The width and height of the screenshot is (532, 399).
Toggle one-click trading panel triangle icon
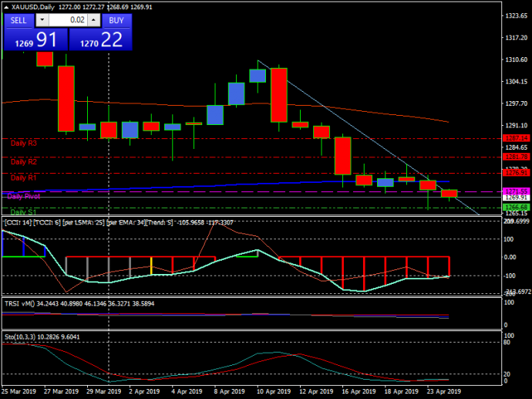coord(6,7)
